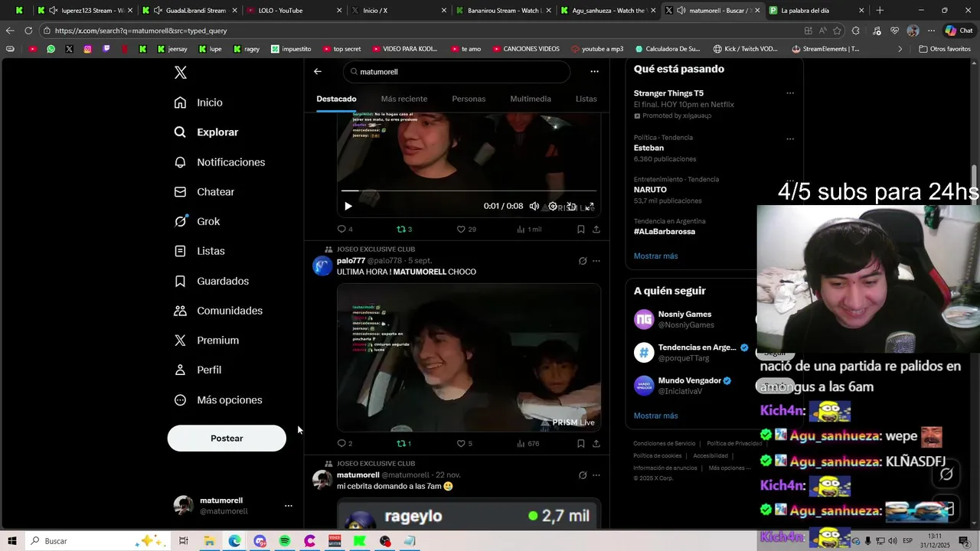
Task: Expand the footer Más opciones link
Action: [x=730, y=468]
